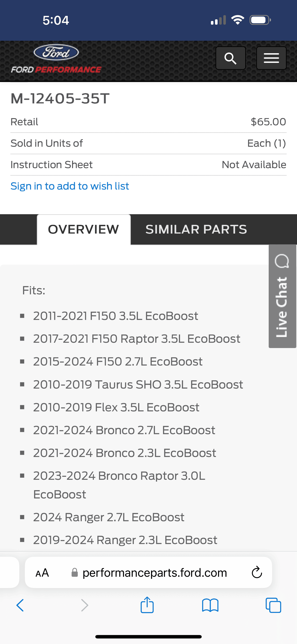Tap the home indicator bar
Screen dimensions: 297x644
[x=148, y=636]
